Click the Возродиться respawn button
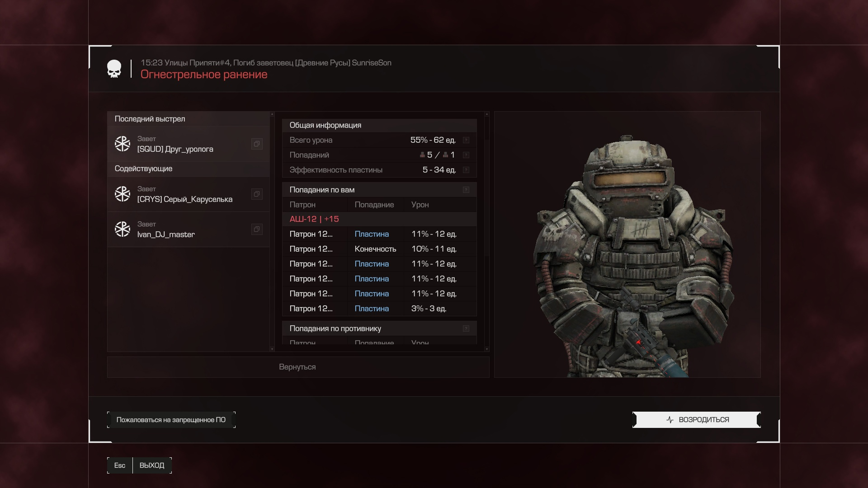 click(x=697, y=420)
